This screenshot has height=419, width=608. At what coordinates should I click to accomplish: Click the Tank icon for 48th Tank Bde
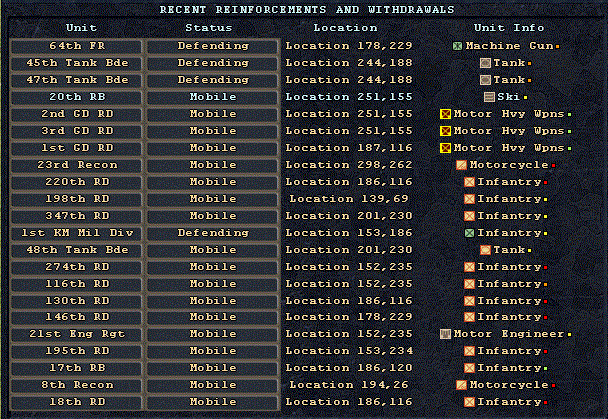click(x=485, y=250)
